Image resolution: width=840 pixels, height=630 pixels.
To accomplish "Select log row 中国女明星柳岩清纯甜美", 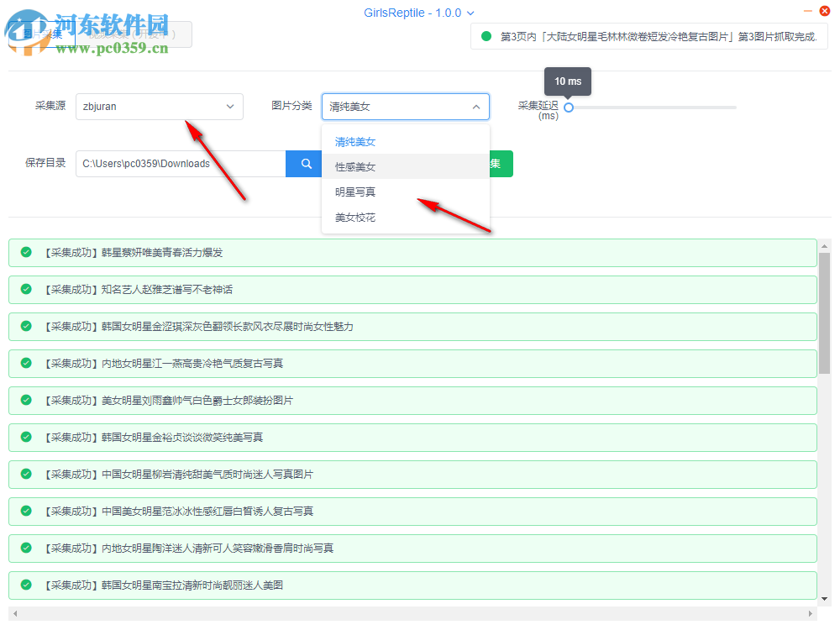I will click(x=412, y=475).
